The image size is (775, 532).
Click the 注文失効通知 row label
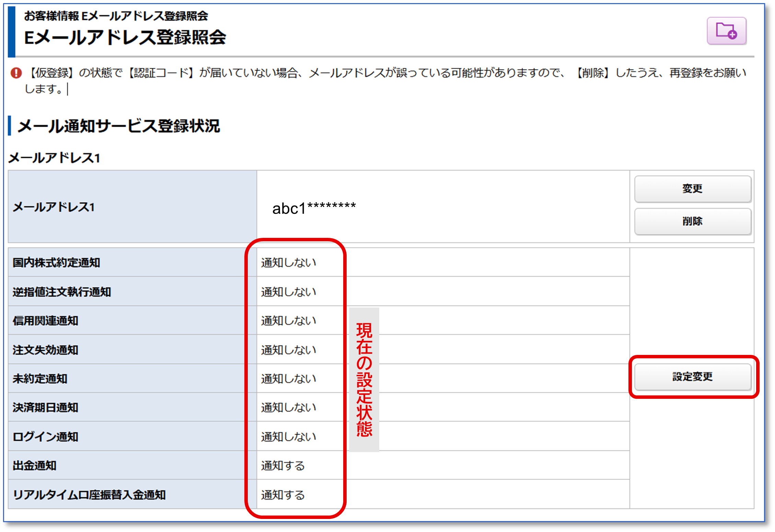45,350
